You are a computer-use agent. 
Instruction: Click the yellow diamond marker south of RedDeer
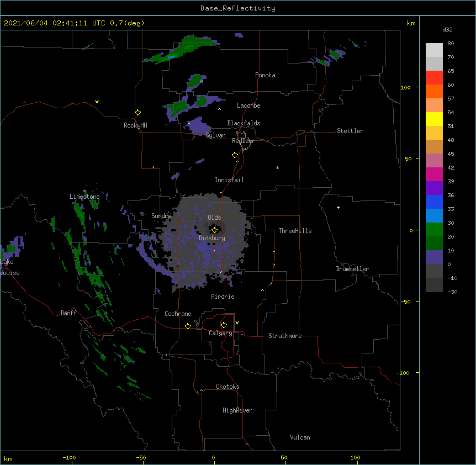point(235,155)
